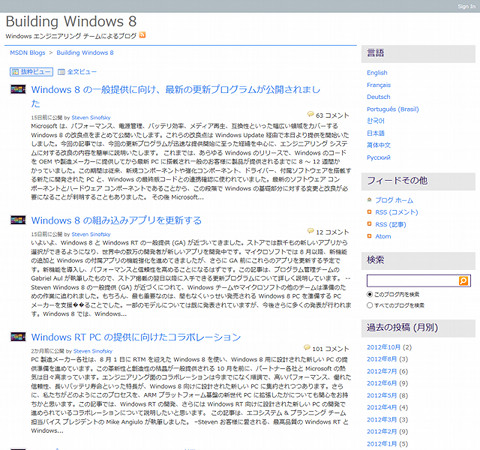Screen dimensions: 480x450
Task: Click the RSS (コメント) feed icon
Action: pos(369,212)
